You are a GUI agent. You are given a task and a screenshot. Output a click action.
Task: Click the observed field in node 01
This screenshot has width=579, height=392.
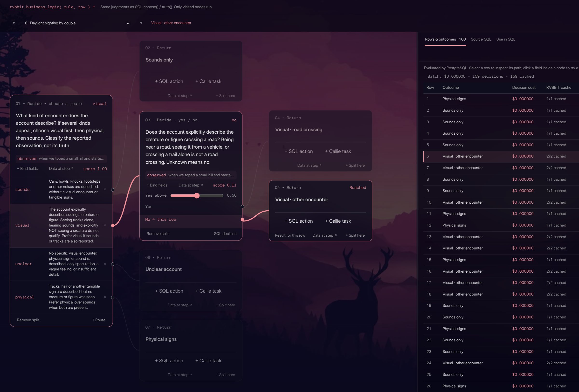pyautogui.click(x=61, y=159)
